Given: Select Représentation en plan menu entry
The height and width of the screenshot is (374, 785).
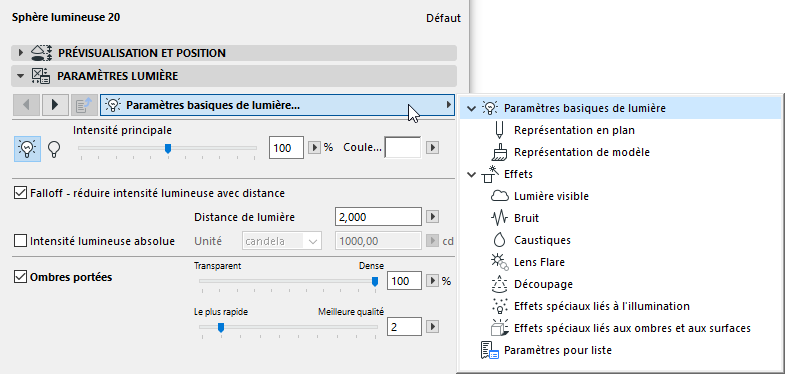Looking at the screenshot, I should (574, 130).
